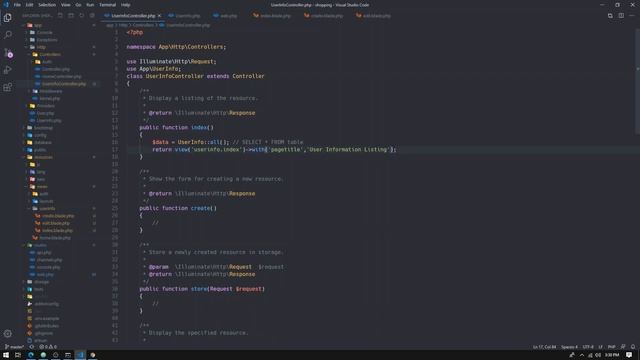Open Microsoft Edge from the taskbar
640x360 pixels.
click(x=31, y=355)
